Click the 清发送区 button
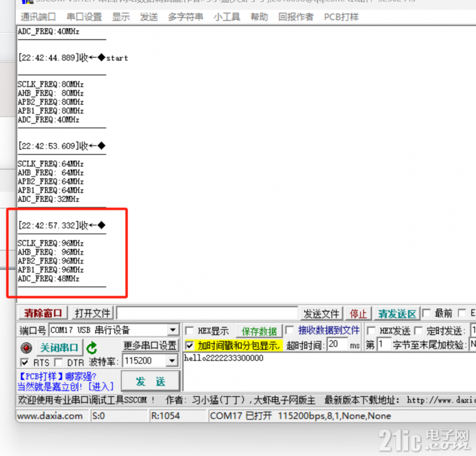This screenshot has width=476, height=456. pos(397,313)
